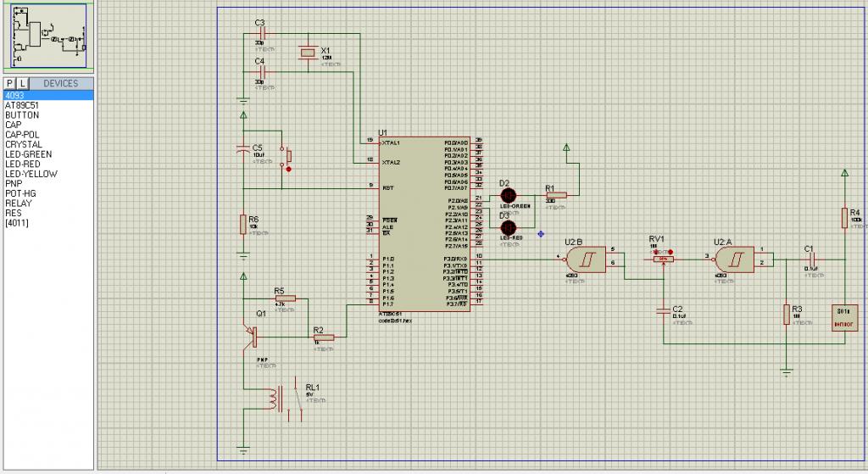Select the sensor block component
Image resolution: width=868 pixels, height=474 pixels.
coord(845,318)
